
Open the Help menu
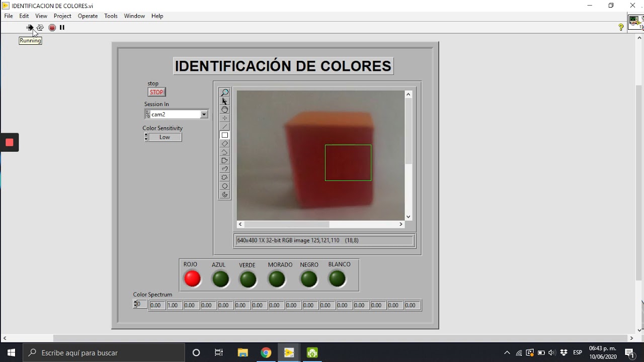pos(157,16)
